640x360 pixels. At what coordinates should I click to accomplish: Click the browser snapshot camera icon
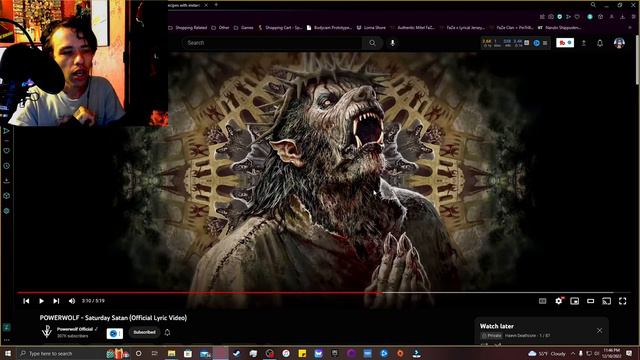(x=551, y=17)
